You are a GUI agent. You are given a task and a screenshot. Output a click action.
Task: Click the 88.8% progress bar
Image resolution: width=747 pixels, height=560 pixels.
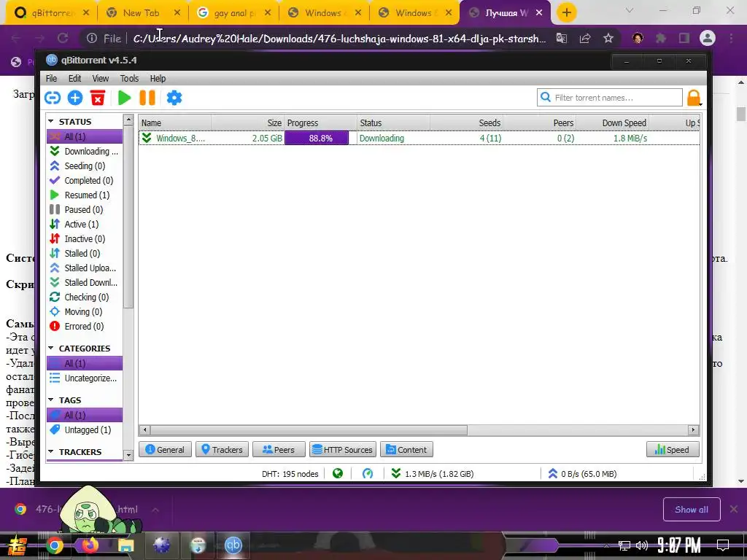pos(317,138)
